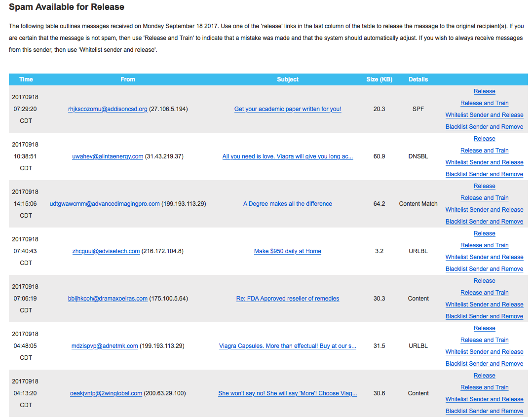Blacklist Sender and Remove for dramaxoeiras.com message
Viewport: 532px width, 419px height.
(484, 317)
